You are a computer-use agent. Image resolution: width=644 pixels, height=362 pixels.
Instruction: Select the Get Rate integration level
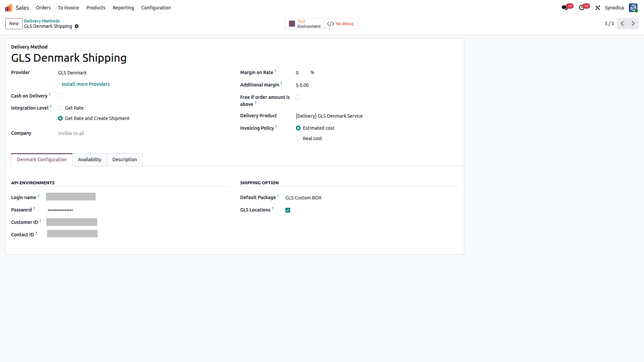click(x=60, y=108)
